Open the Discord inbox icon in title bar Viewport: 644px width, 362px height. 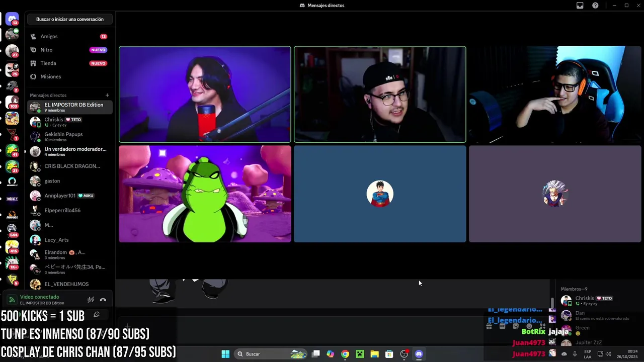[x=580, y=6]
